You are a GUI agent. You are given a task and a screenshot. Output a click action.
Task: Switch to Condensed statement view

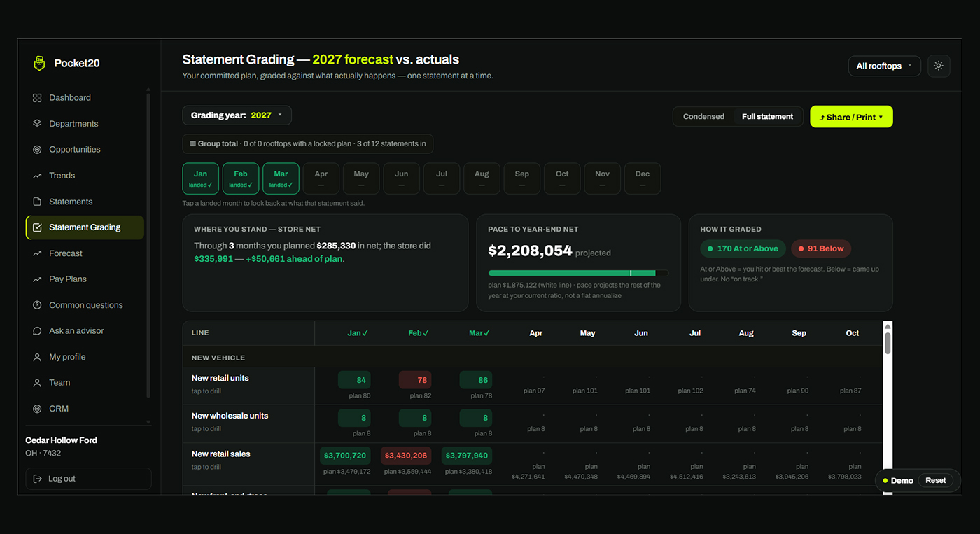click(x=703, y=117)
